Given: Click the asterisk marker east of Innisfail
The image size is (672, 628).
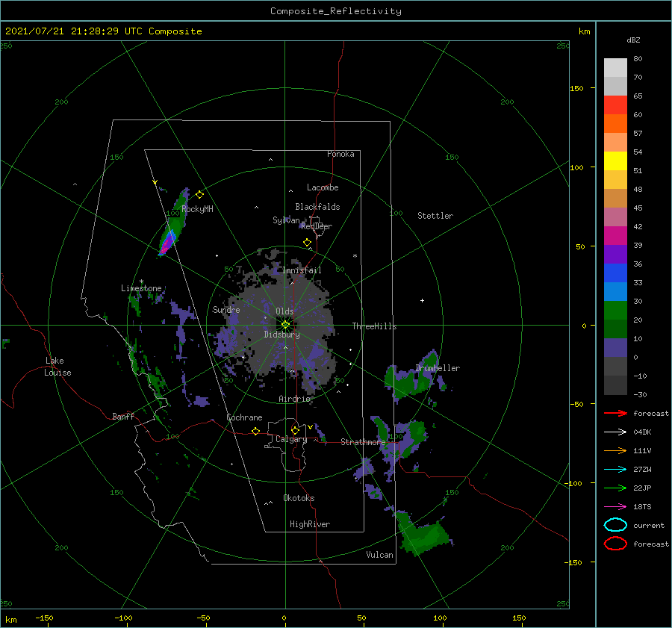Looking at the screenshot, I should point(355,256).
